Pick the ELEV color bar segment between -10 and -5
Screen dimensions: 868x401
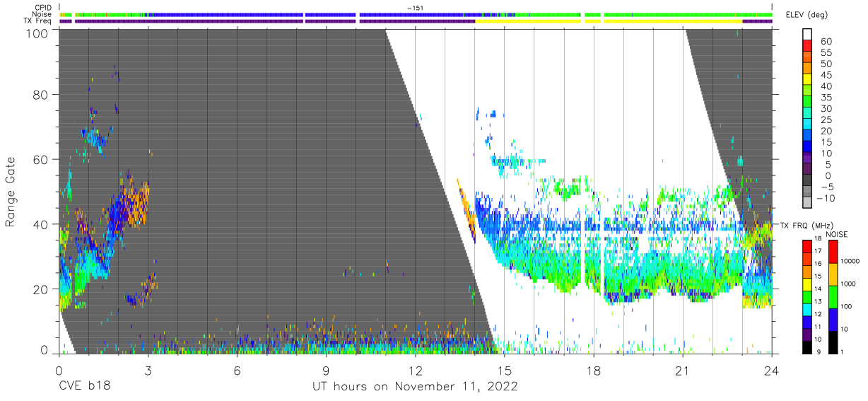pos(807,192)
